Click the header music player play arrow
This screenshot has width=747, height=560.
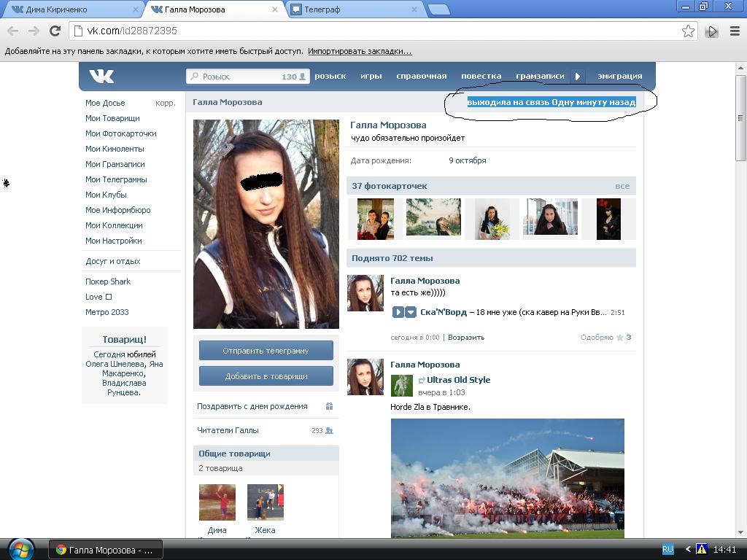click(x=578, y=76)
